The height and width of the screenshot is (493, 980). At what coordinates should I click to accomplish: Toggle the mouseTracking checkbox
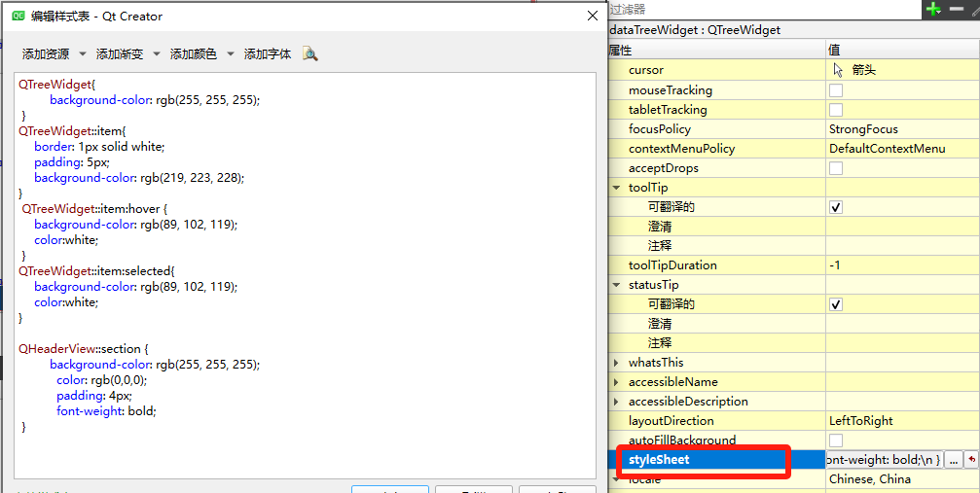(x=836, y=90)
